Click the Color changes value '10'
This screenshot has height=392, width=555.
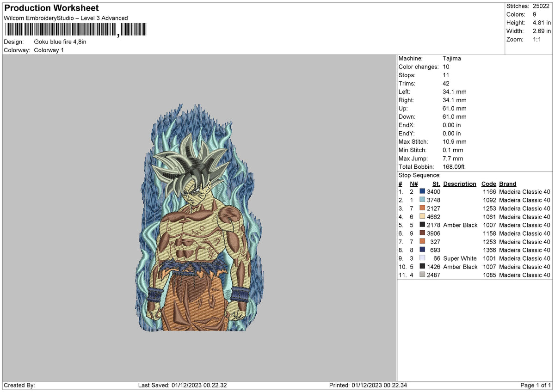[446, 67]
